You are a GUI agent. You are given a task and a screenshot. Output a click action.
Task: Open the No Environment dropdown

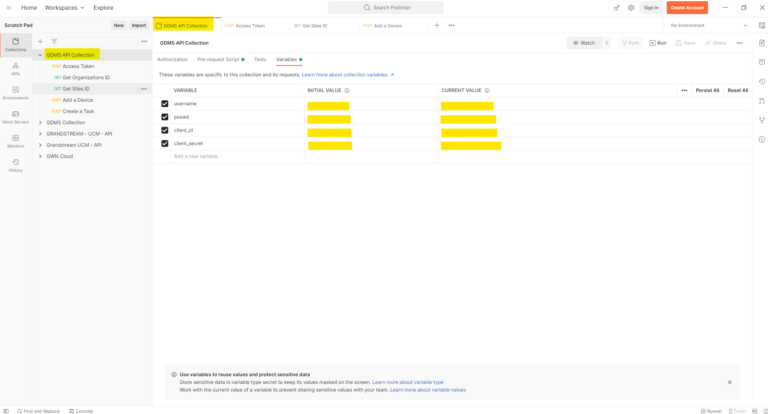click(x=709, y=25)
